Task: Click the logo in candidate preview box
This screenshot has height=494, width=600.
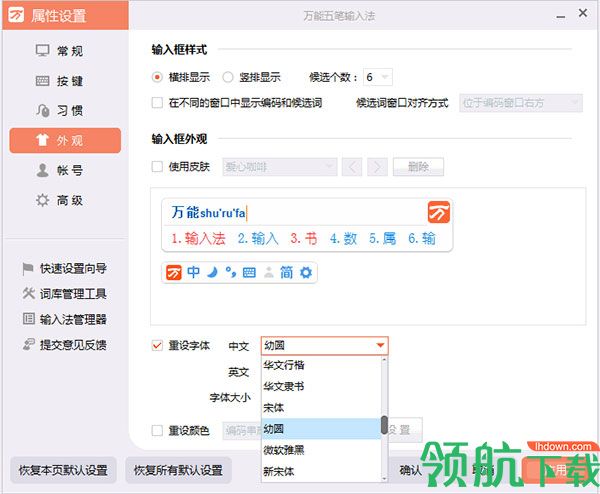Action: pos(439,212)
